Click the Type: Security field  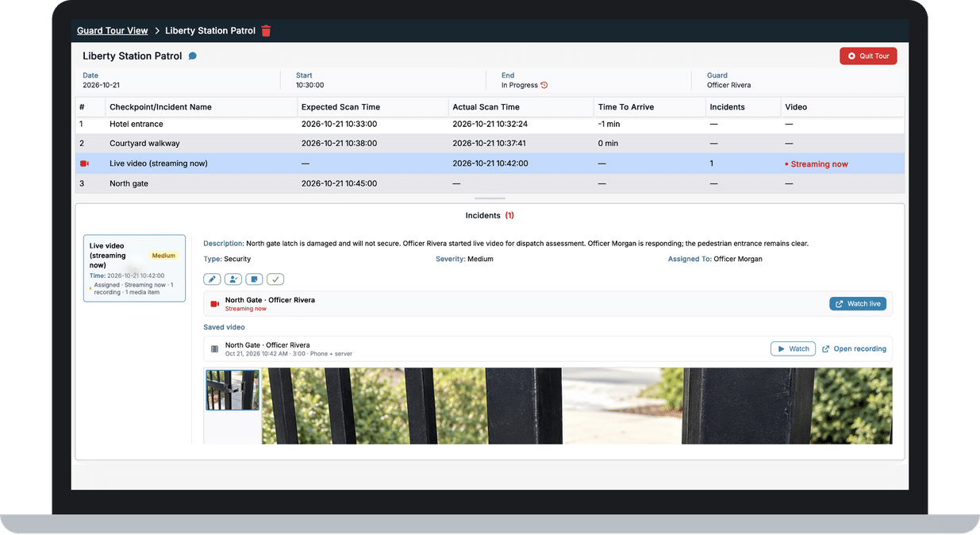(227, 259)
